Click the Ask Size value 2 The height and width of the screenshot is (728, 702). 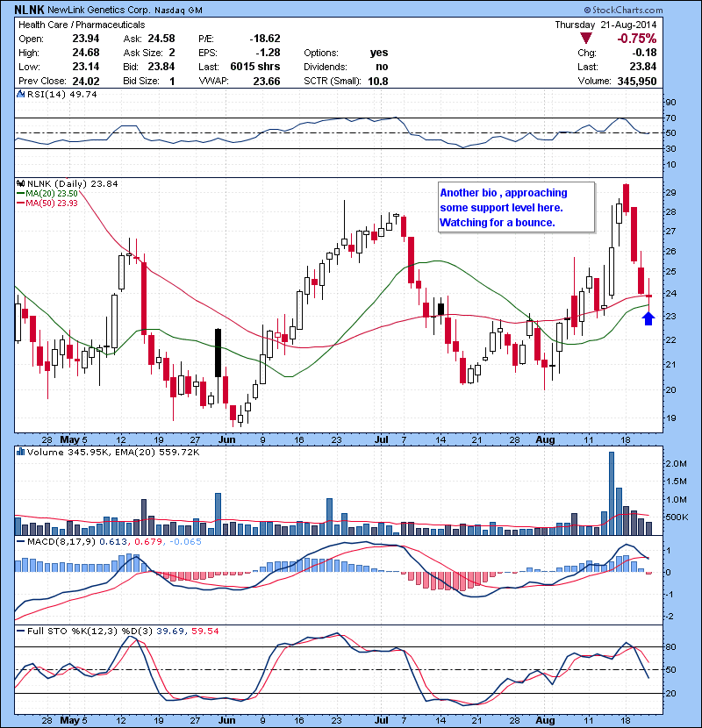click(x=172, y=53)
